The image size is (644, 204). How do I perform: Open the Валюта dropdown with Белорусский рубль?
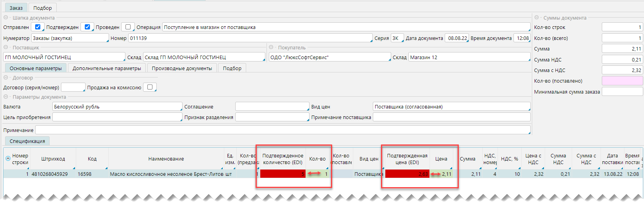coord(117,107)
